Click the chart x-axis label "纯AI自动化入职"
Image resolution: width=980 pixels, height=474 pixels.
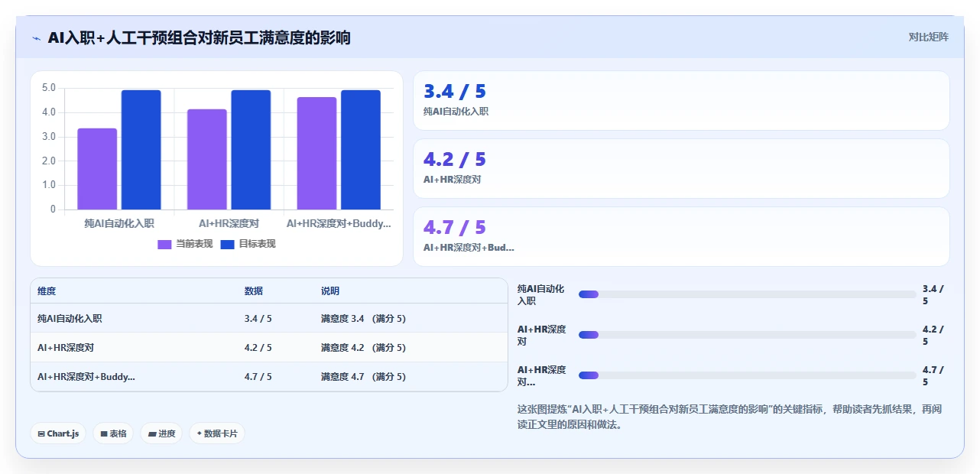119,223
